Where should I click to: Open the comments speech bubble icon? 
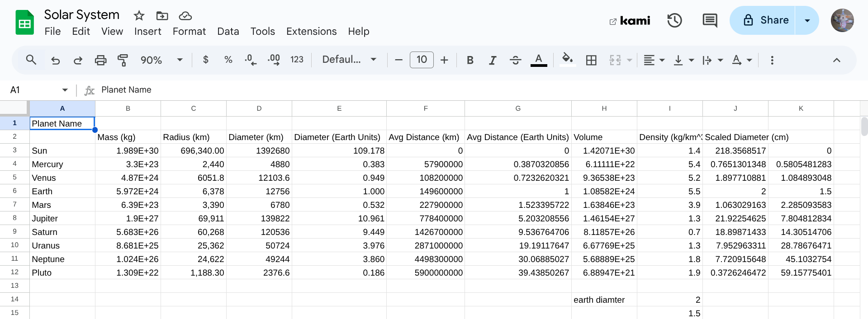[710, 20]
